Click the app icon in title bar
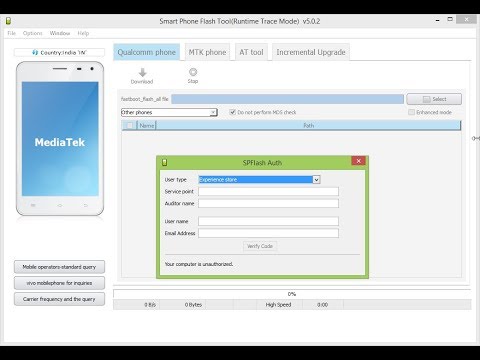Image resolution: width=480 pixels, height=360 pixels. tap(8, 21)
